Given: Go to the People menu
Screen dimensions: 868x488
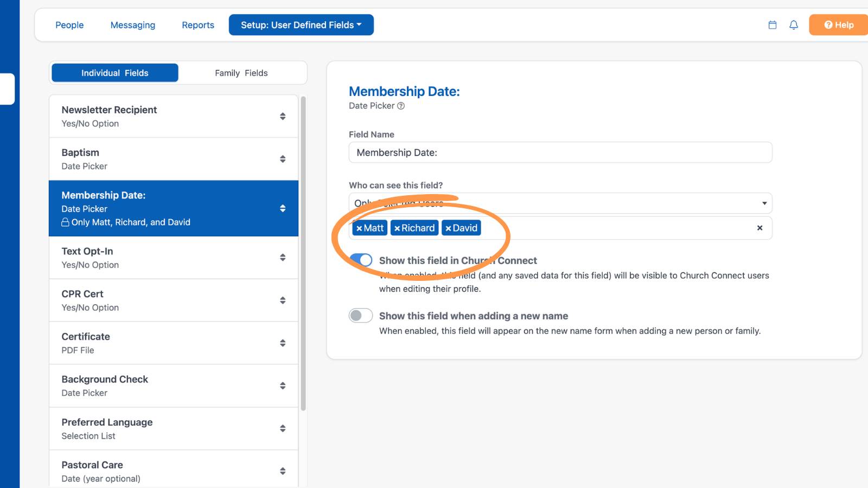Looking at the screenshot, I should pyautogui.click(x=69, y=25).
